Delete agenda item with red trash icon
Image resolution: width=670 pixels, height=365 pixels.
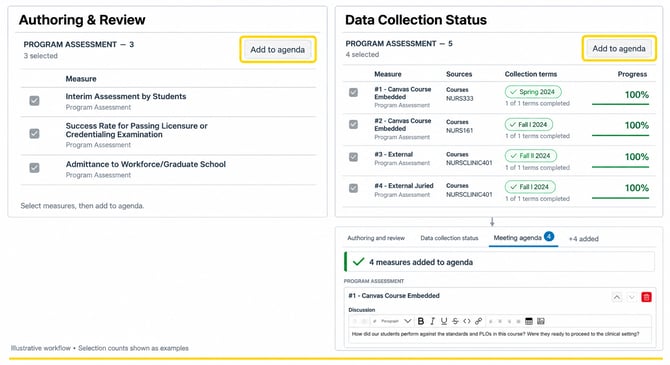[x=646, y=297]
